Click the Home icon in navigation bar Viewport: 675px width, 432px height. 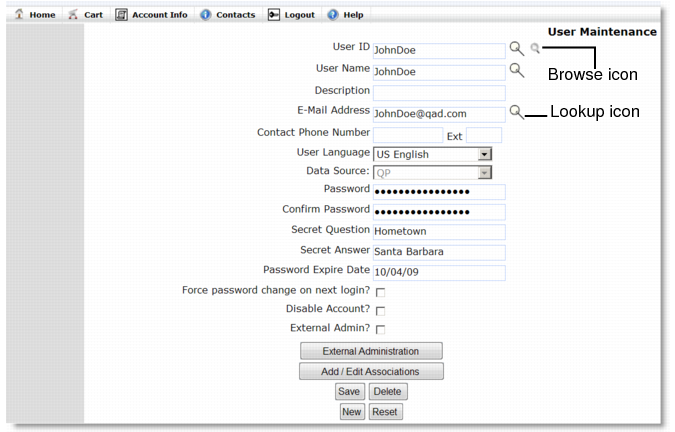tap(19, 14)
